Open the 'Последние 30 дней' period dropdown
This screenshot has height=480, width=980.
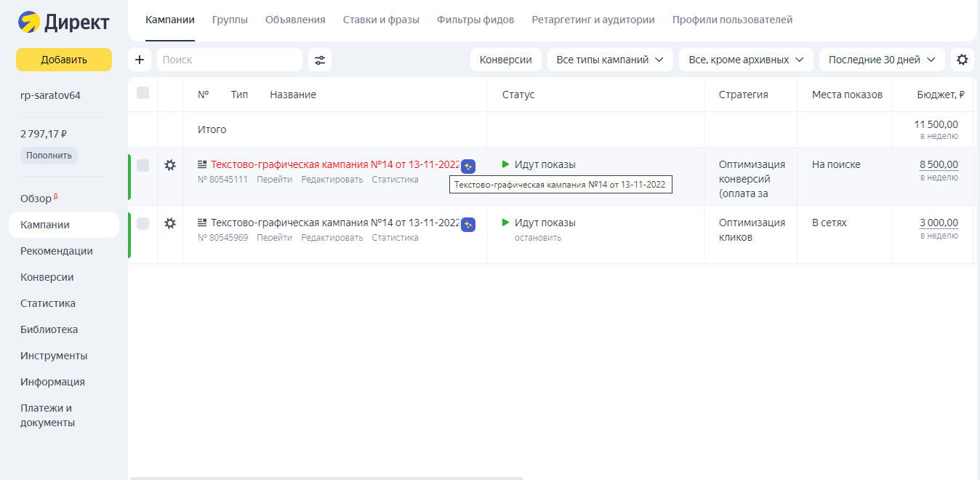click(882, 60)
